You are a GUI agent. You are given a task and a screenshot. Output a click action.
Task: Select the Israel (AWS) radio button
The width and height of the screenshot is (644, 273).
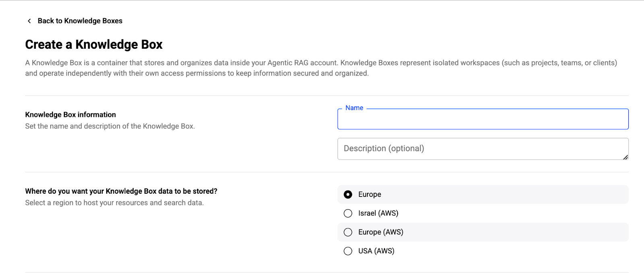click(348, 213)
